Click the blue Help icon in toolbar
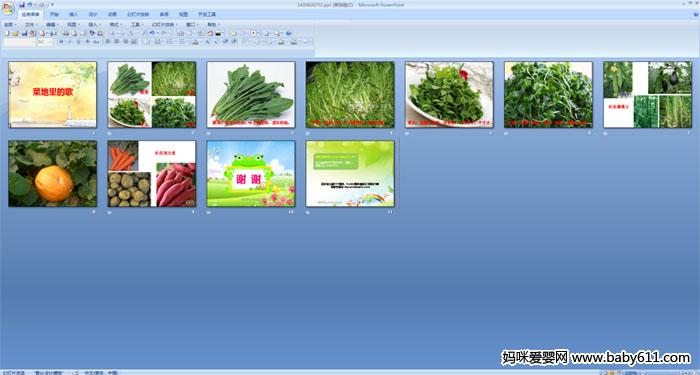Screen dimensions: 700x375 pos(288,33)
